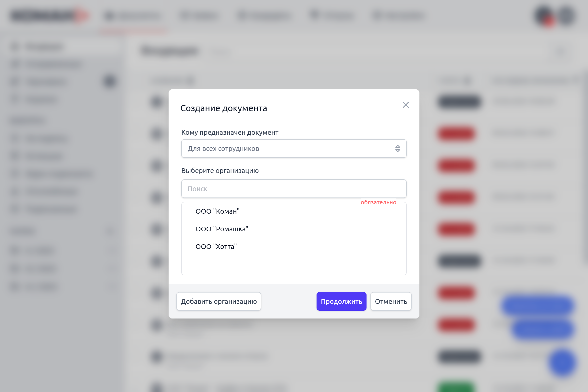This screenshot has width=588, height=392.
Task: Open the Для всех сотрудников dropdown
Action: (x=294, y=148)
